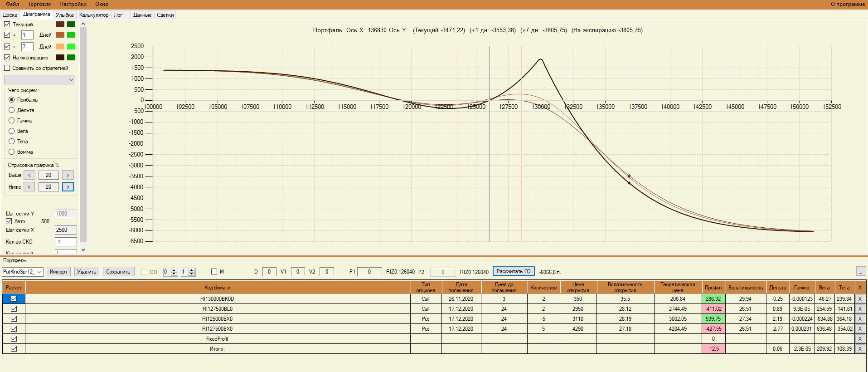Click the Профит cell showing 539,75
Image resolution: width=868 pixels, height=372 pixels.
[x=713, y=319]
